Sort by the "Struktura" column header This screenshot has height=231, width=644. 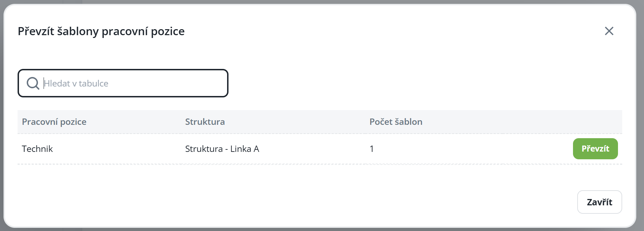tap(205, 122)
